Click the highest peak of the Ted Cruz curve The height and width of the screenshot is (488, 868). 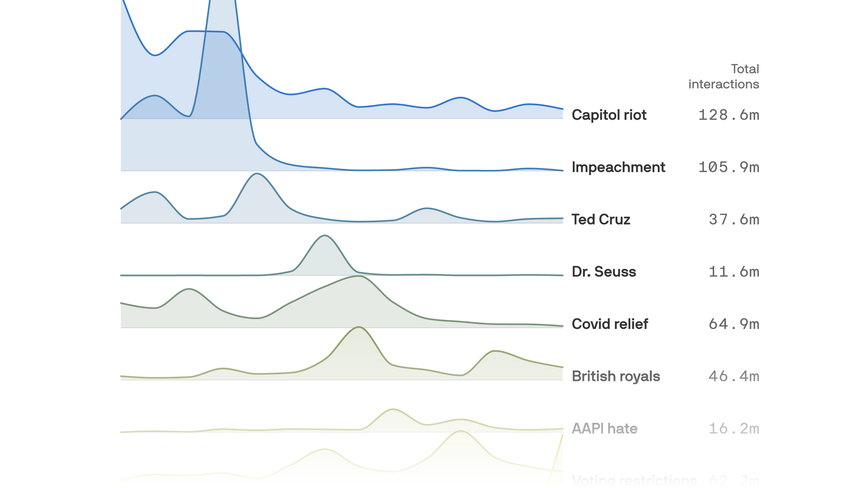257,174
